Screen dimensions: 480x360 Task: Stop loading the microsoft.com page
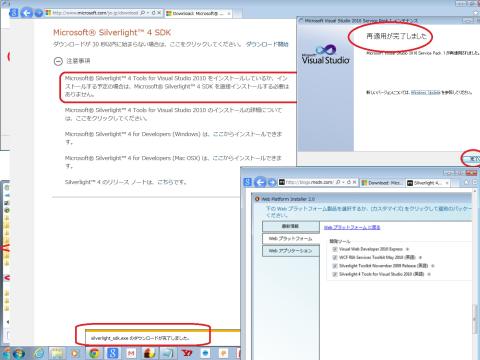coord(159,13)
